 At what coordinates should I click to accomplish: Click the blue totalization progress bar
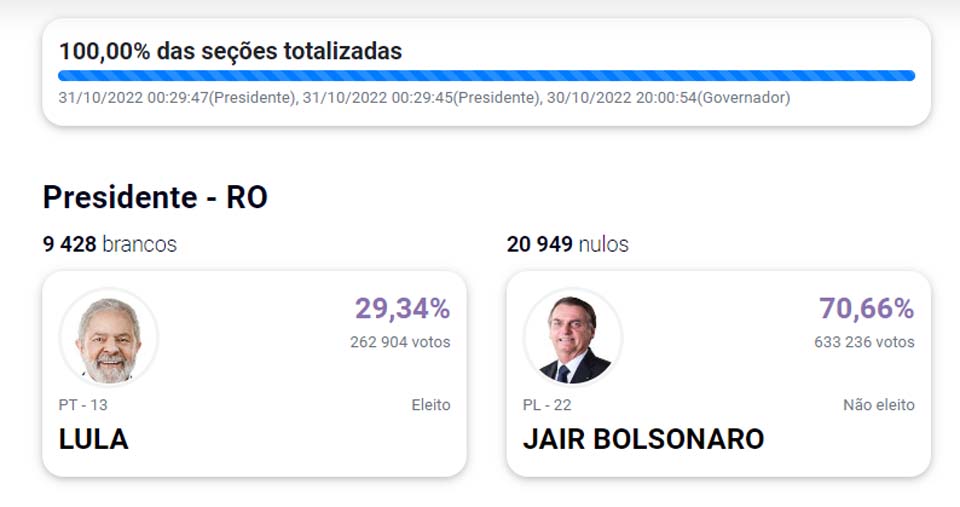(x=486, y=75)
